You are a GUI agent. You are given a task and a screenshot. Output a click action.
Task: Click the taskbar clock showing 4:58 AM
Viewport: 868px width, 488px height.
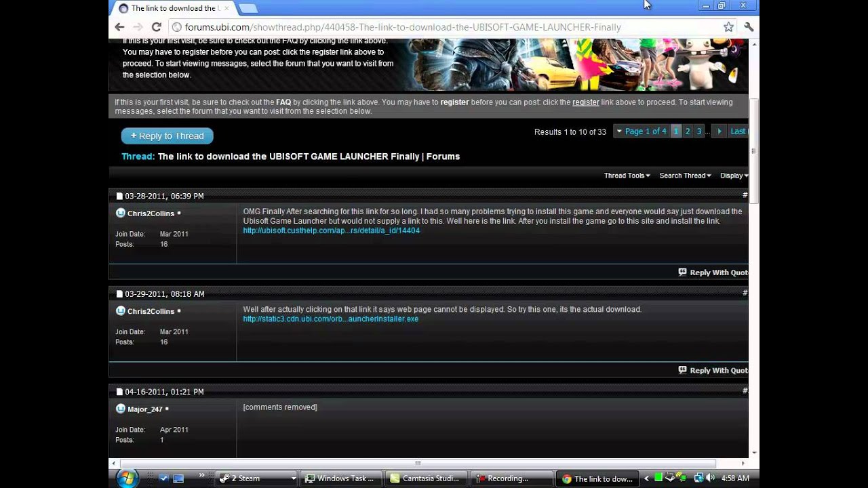735,479
